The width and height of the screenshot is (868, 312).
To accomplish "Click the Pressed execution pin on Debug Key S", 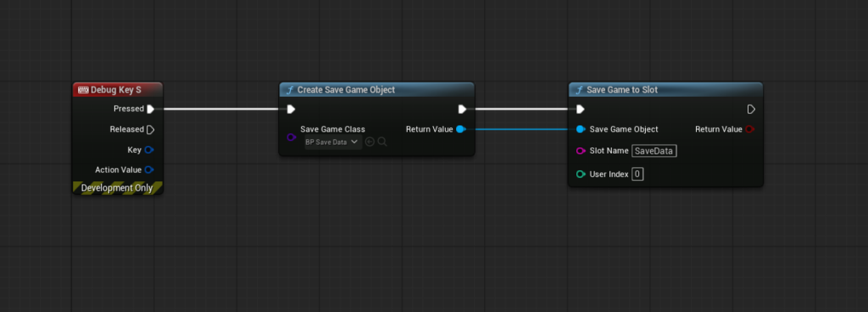I will tap(150, 109).
